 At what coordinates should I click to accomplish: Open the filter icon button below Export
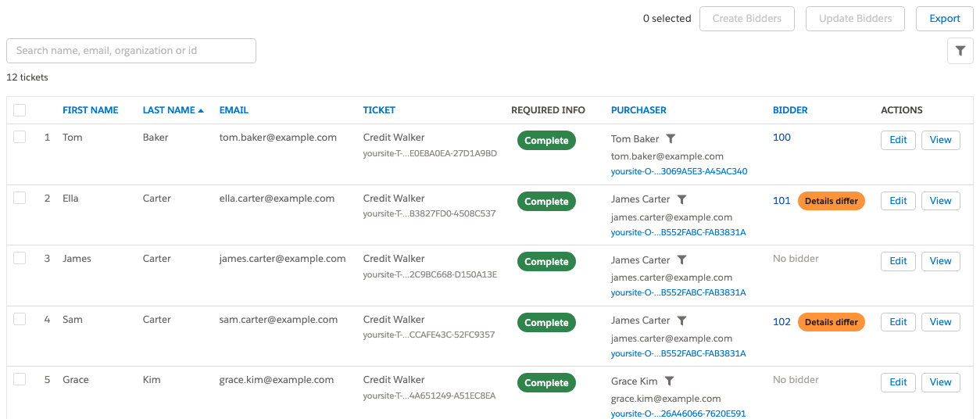[x=960, y=51]
